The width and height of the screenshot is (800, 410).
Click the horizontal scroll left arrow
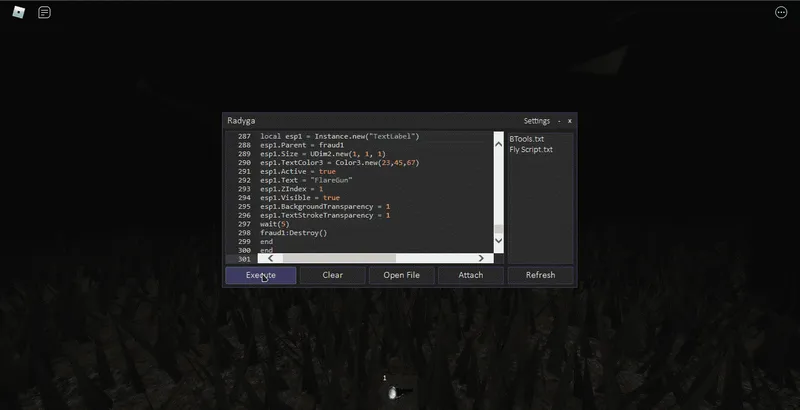271,258
